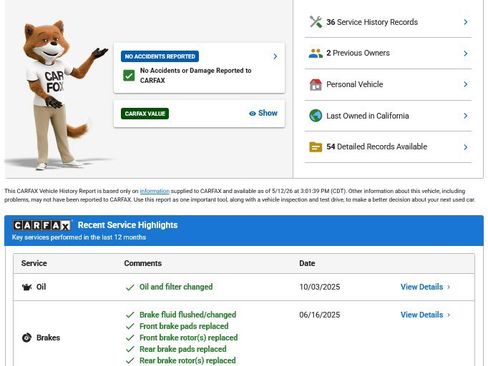Expand Personal Vehicle chevron
Image resolution: width=488 pixels, height=366 pixels.
pyautogui.click(x=466, y=84)
